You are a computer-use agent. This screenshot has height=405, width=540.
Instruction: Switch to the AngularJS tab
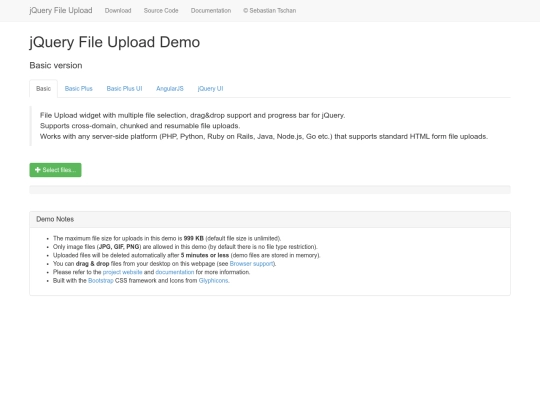(170, 89)
